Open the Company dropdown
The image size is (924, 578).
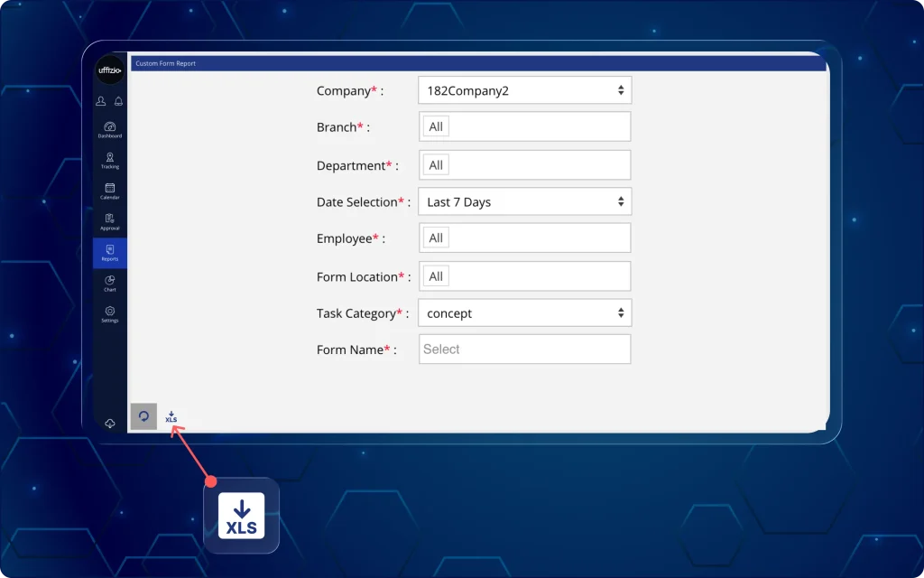(524, 90)
